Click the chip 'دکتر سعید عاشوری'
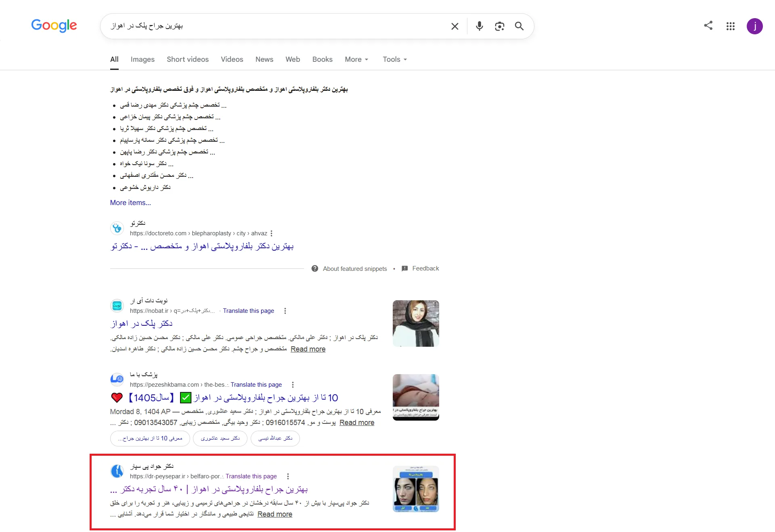Image resolution: width=775 pixels, height=532 pixels. (x=220, y=438)
